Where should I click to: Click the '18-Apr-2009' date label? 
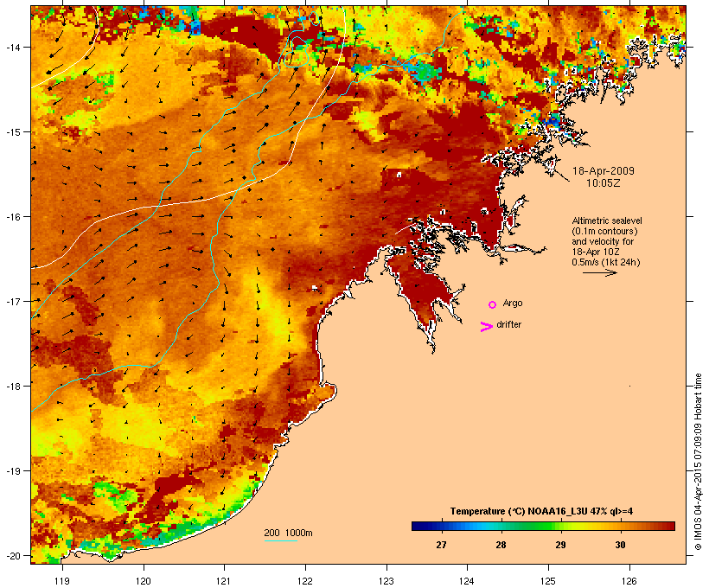coord(604,171)
